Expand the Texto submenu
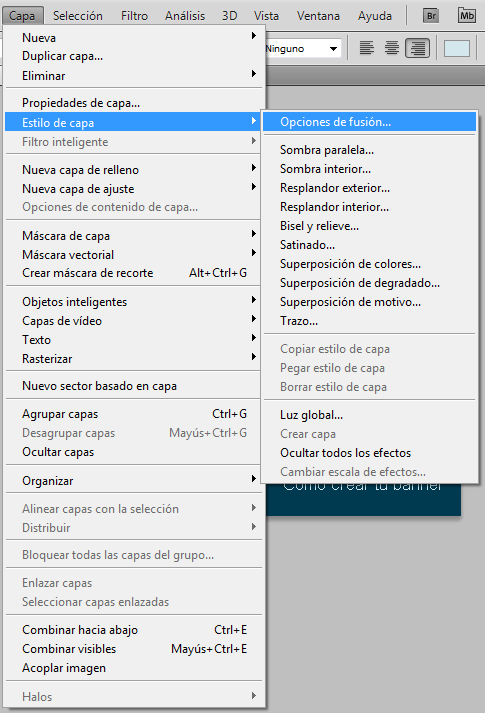Image resolution: width=485 pixels, height=713 pixels. pyautogui.click(x=134, y=340)
